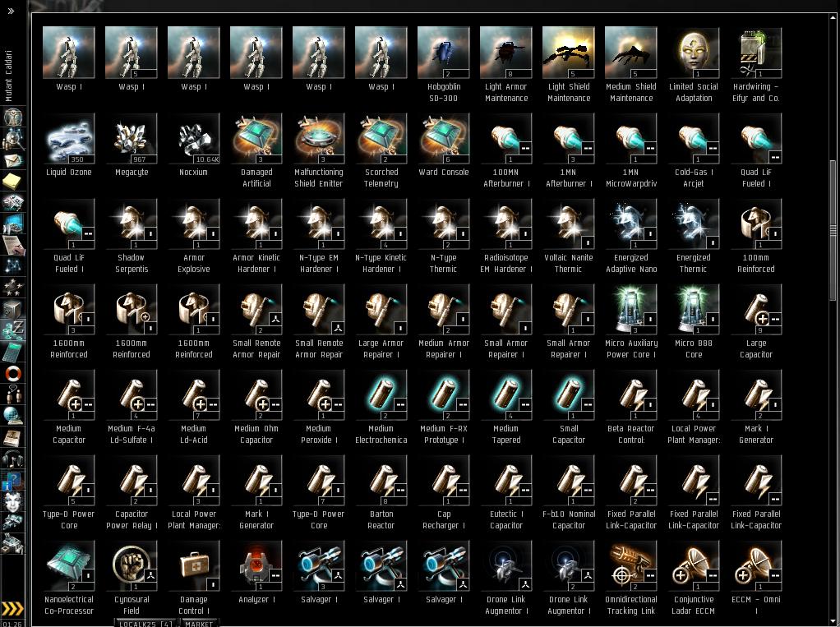Switch to the MARKET tab
Image resolution: width=840 pixels, height=627 pixels.
coord(199,623)
